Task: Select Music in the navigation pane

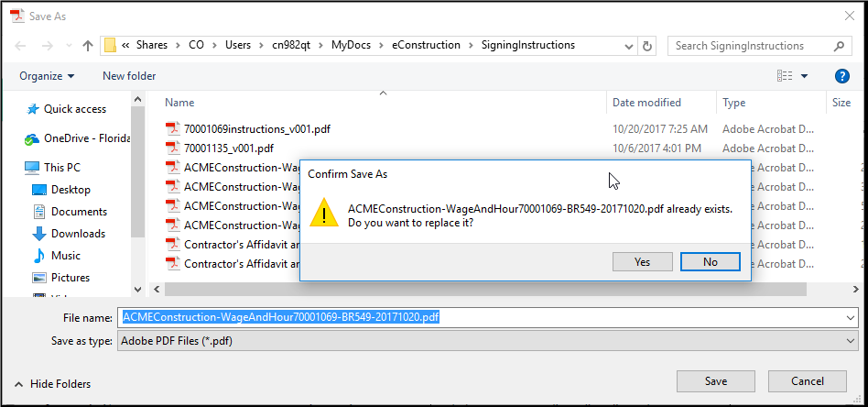Action: [x=65, y=256]
